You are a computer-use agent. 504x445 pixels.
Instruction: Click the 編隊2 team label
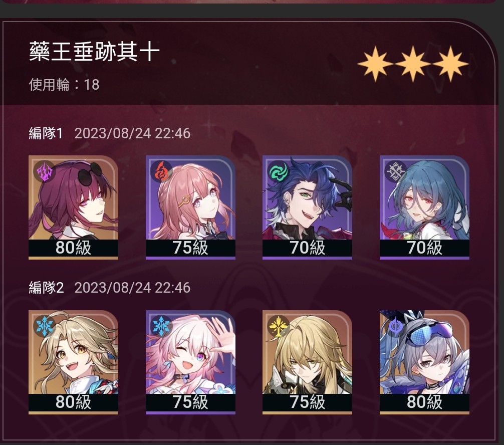coord(46,288)
